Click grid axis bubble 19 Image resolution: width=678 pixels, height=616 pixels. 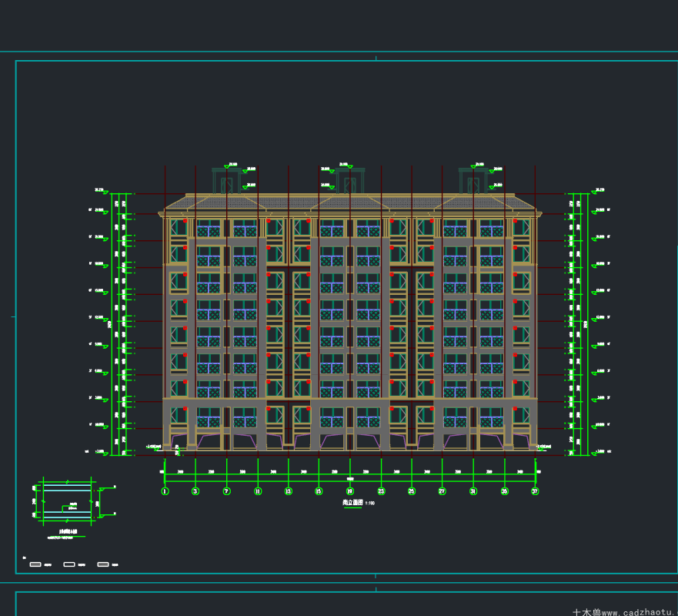click(350, 491)
